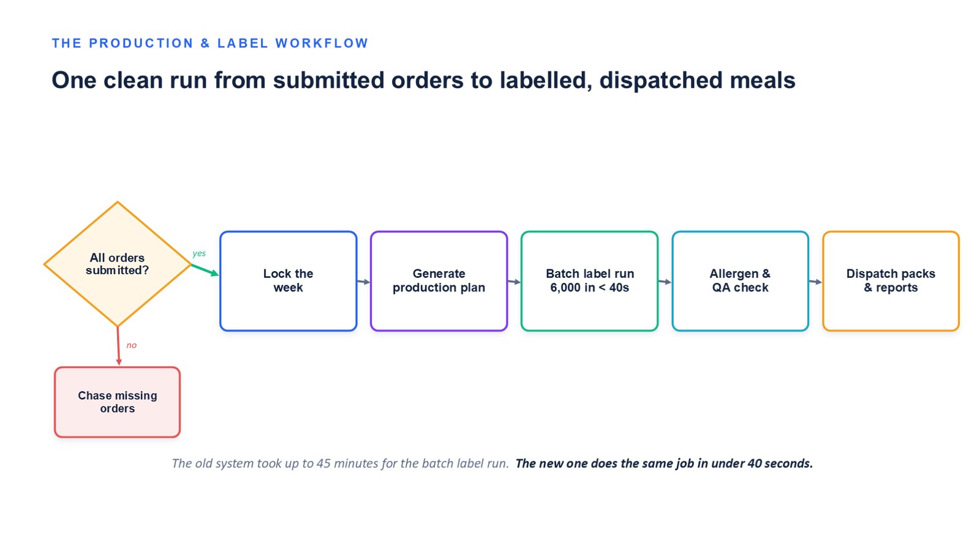
Task: Click the bold 'under 40 seconds' sentence
Action: tap(664, 463)
